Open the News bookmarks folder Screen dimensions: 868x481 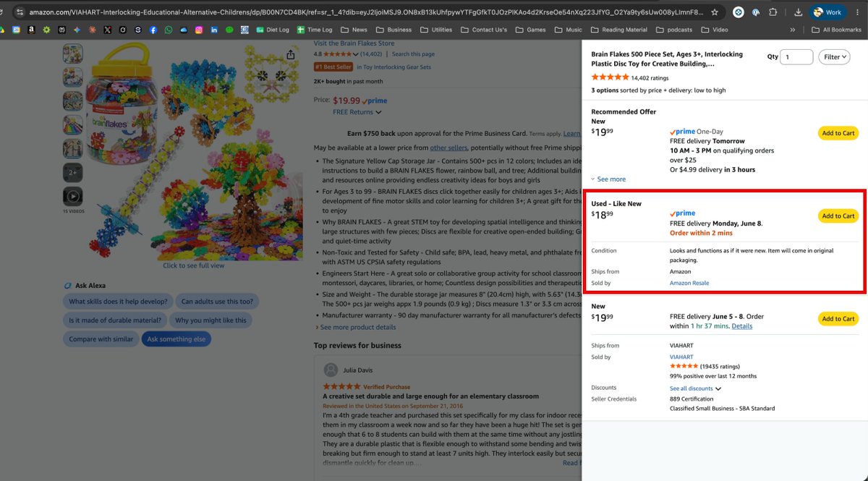tap(354, 30)
